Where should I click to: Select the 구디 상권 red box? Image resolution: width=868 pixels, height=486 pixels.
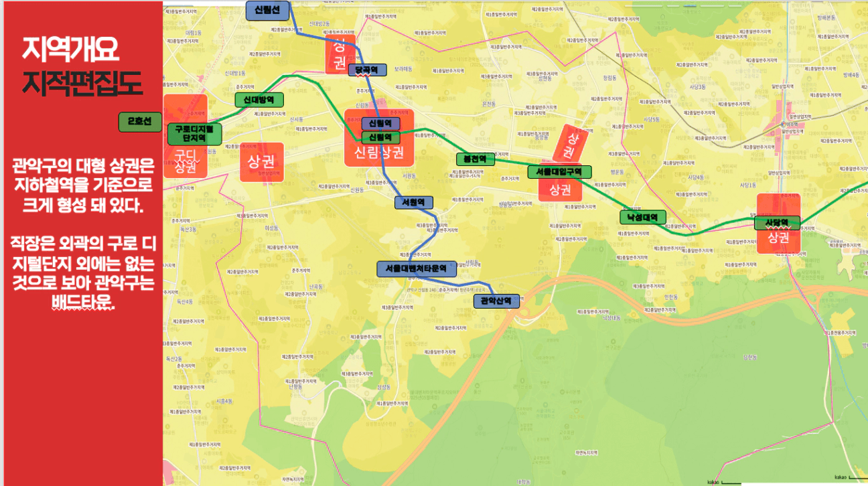point(185,162)
